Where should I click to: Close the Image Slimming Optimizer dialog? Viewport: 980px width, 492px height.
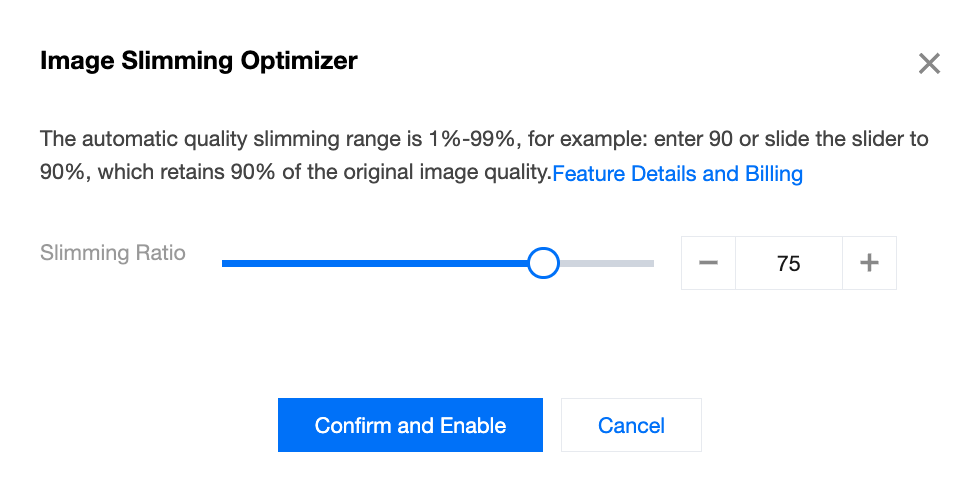tap(929, 64)
